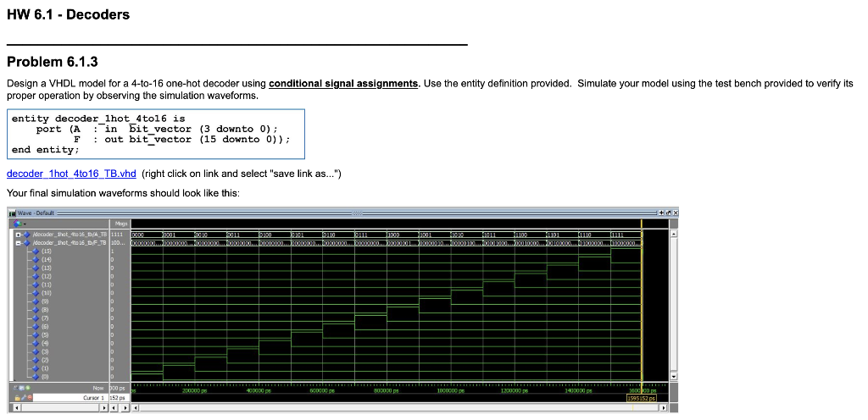Click the Cursor 1 name field
The image size is (868, 420).
coord(71,398)
